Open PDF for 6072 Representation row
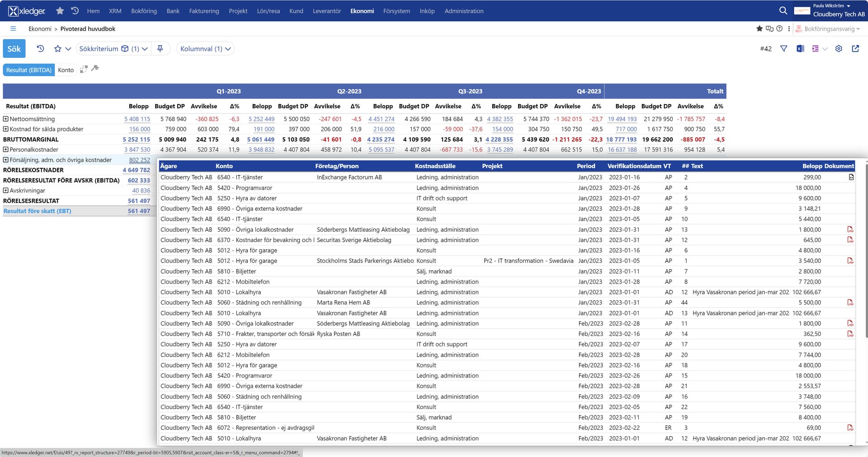868x457 pixels. point(850,428)
